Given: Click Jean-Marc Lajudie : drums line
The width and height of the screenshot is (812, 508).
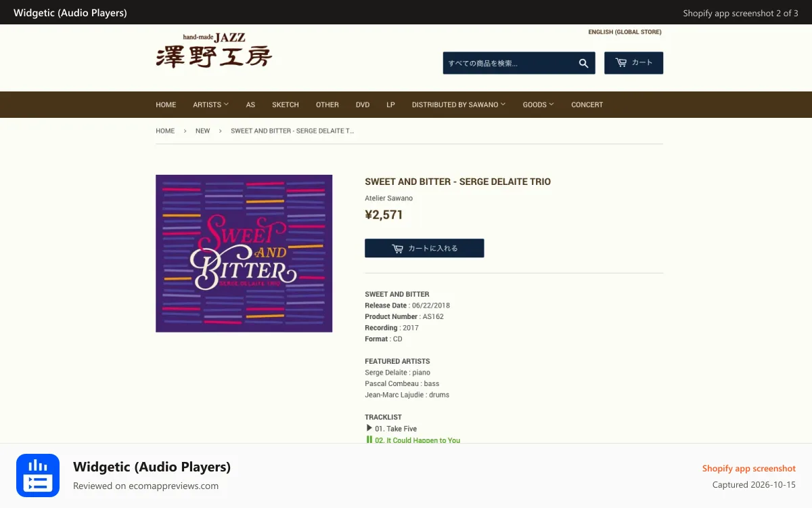Looking at the screenshot, I should point(407,395).
